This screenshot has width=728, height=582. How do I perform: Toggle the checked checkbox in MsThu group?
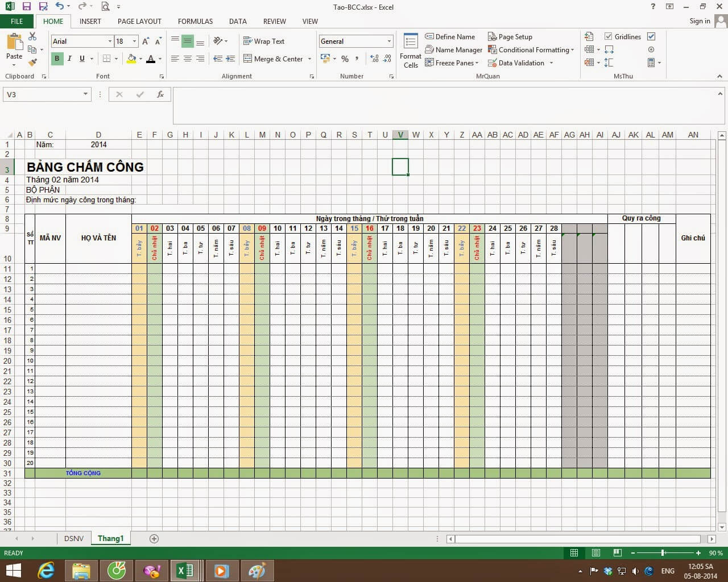click(651, 36)
